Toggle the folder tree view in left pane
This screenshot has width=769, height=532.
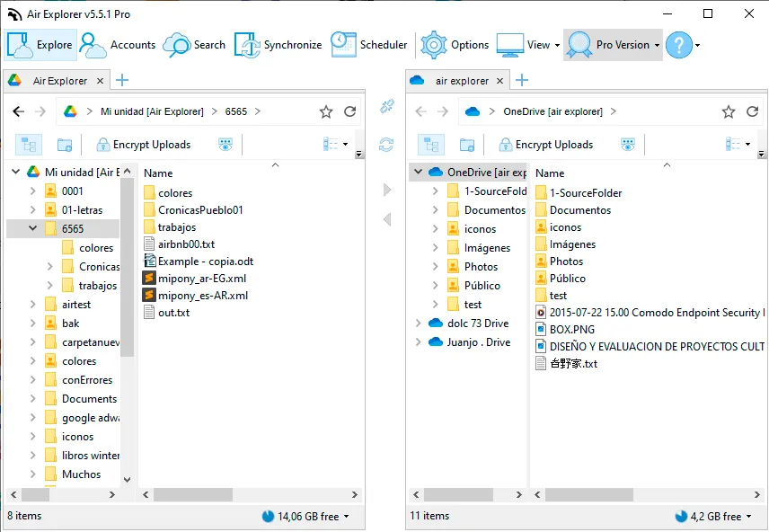(x=29, y=145)
